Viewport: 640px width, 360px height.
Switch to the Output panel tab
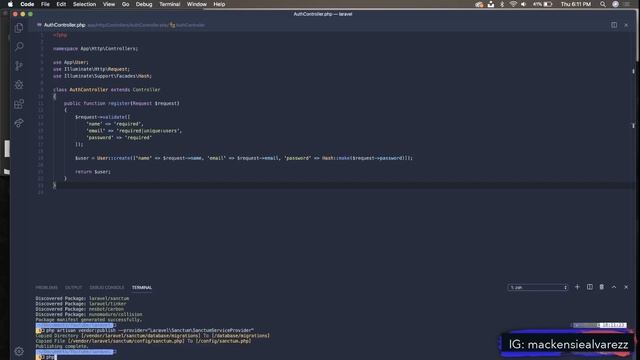(x=73, y=287)
